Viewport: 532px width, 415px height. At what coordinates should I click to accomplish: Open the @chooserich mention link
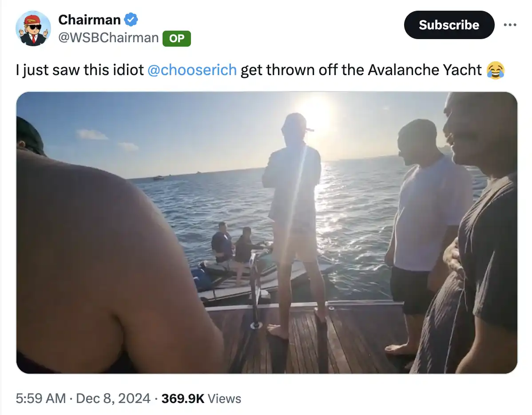191,70
